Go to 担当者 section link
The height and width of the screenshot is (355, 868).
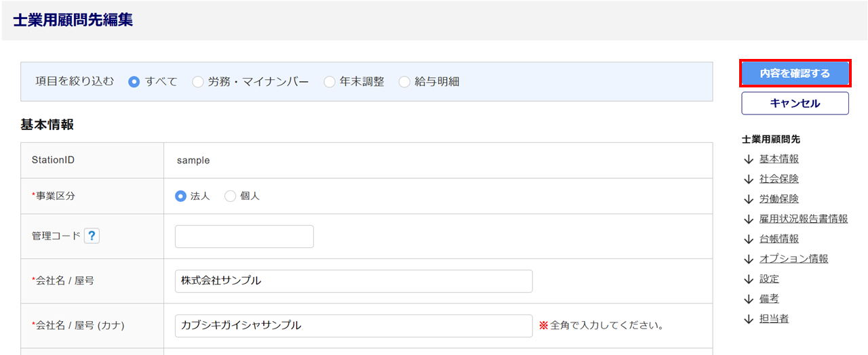click(774, 318)
